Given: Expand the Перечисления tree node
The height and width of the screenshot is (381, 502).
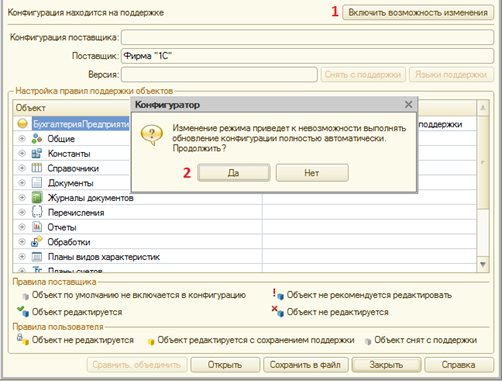Looking at the screenshot, I should coord(22,212).
